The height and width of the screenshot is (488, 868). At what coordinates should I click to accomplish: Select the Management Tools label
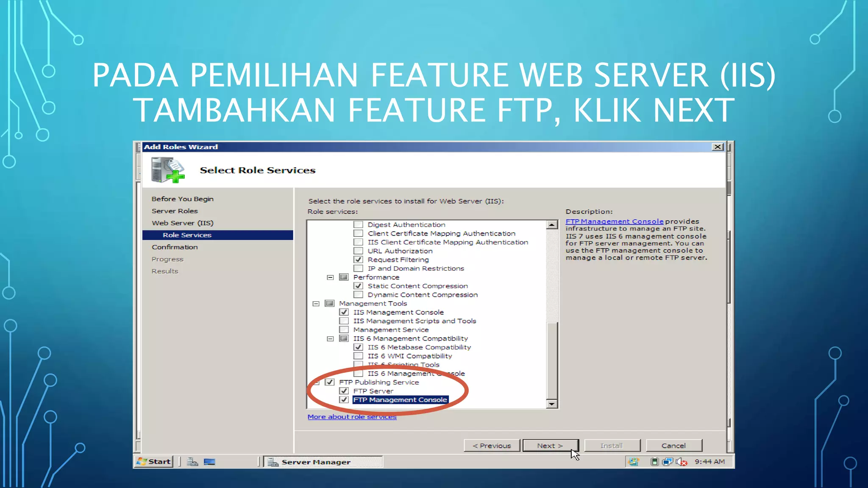(373, 303)
